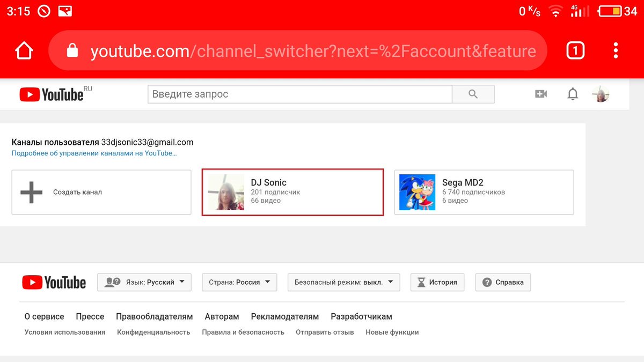Tap the browser home icon
The image size is (644, 362).
click(x=24, y=51)
